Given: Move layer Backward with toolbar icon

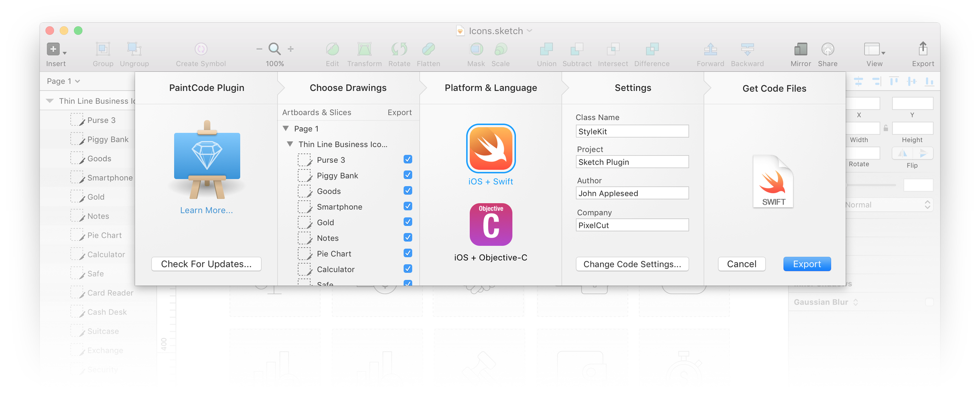Looking at the screenshot, I should pyautogui.click(x=747, y=49).
